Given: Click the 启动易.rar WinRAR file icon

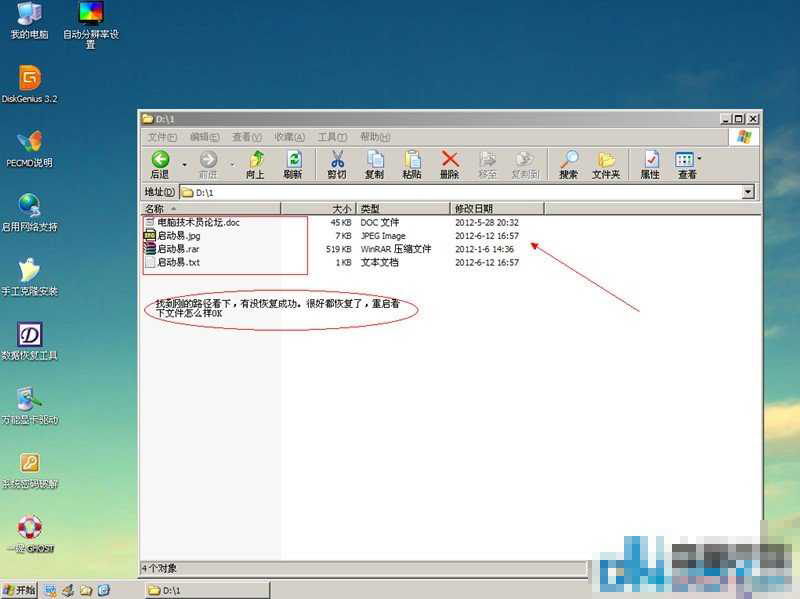Looking at the screenshot, I should tap(149, 249).
